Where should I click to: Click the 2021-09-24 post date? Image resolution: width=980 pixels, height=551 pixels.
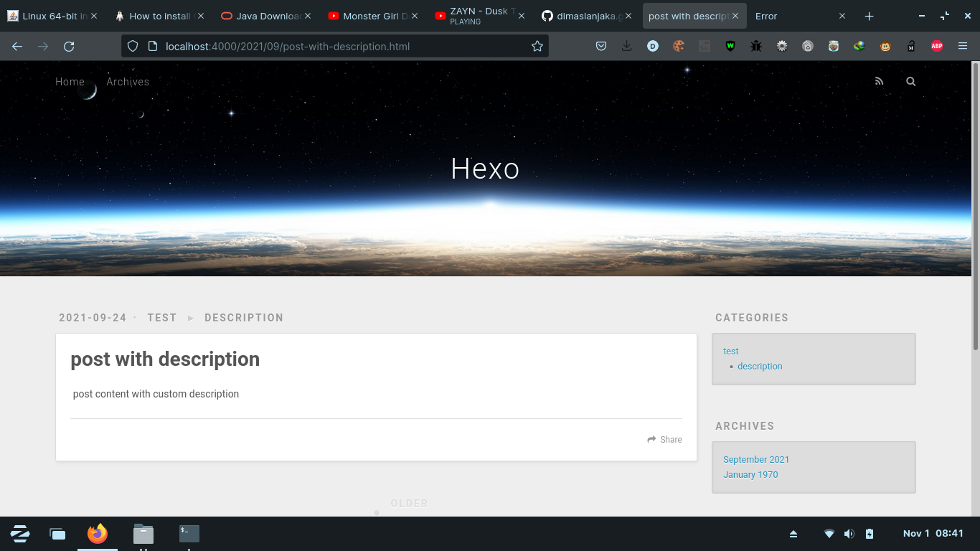tap(93, 318)
